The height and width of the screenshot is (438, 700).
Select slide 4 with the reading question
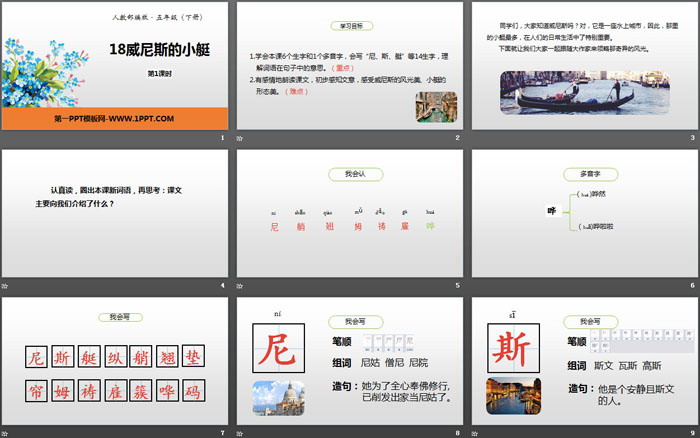tap(115, 213)
